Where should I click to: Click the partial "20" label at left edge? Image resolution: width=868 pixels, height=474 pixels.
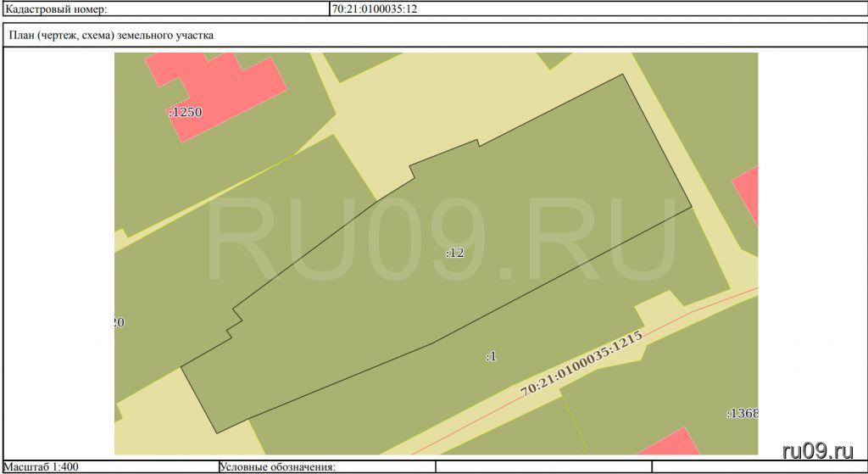pyautogui.click(x=119, y=322)
